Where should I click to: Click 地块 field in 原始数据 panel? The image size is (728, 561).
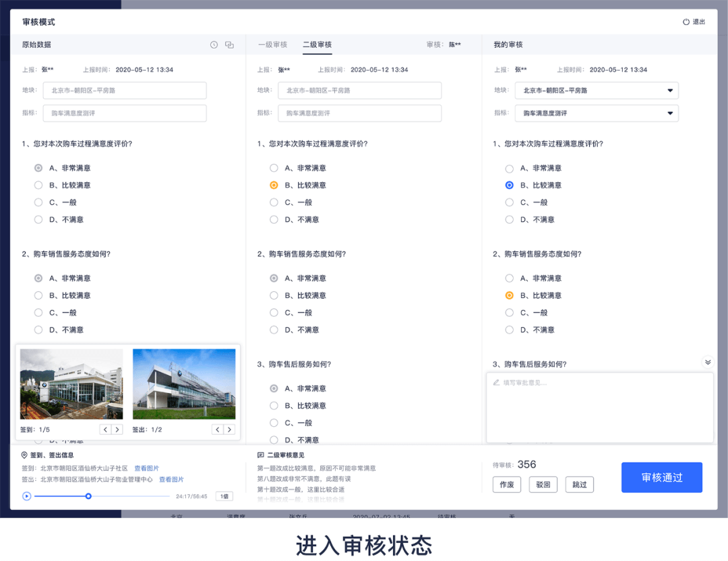point(125,90)
